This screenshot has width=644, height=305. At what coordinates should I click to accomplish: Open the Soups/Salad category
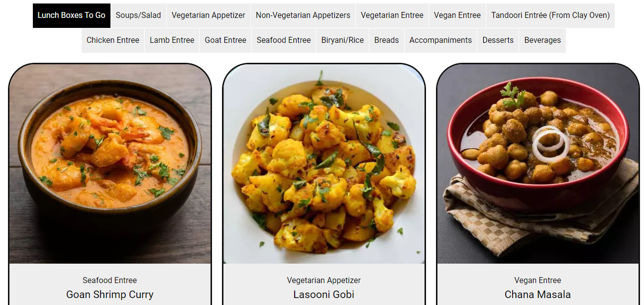(138, 15)
